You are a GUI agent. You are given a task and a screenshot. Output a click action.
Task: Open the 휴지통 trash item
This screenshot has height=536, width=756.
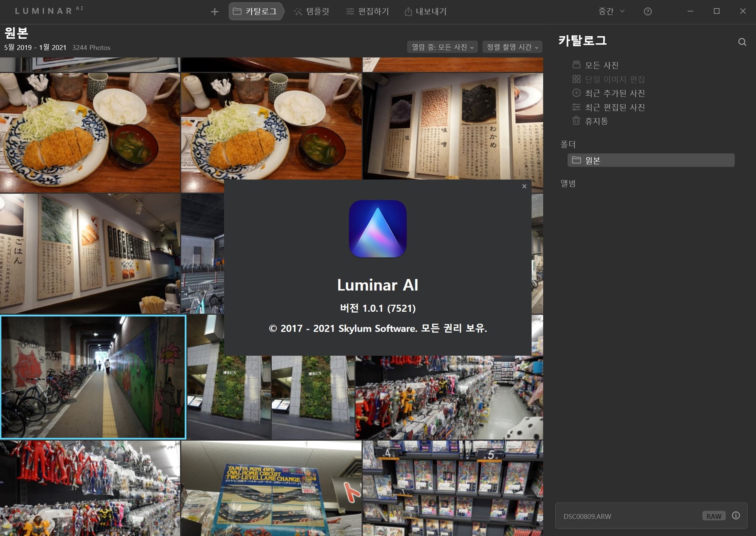[590, 121]
